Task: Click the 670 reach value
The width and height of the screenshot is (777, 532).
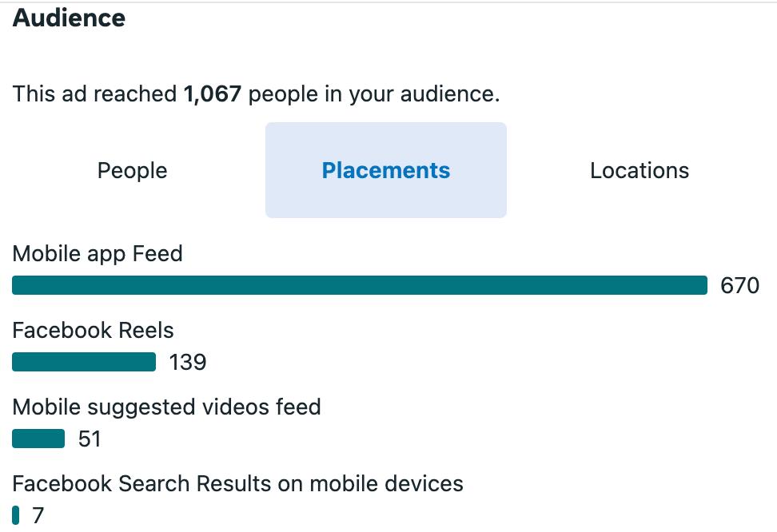Action: tap(739, 285)
